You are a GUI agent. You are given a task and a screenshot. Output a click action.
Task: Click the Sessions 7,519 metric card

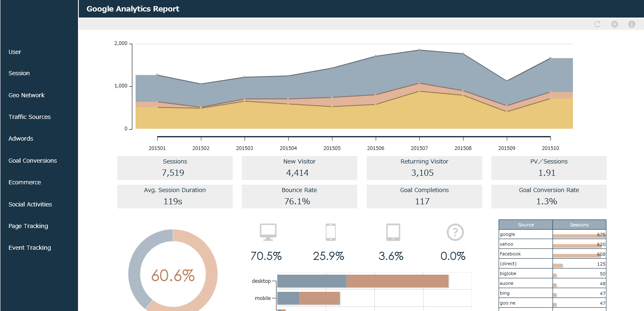[175, 168]
